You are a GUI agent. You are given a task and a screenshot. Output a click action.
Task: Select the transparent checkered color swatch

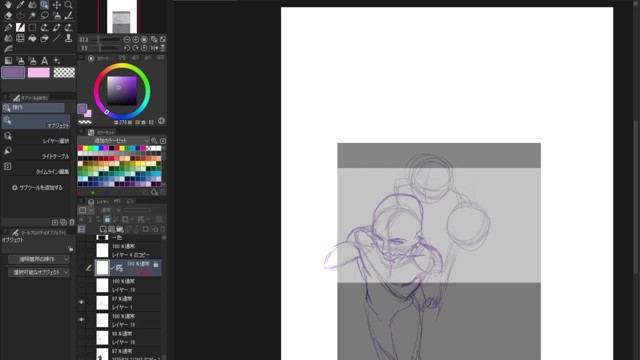pyautogui.click(x=64, y=73)
